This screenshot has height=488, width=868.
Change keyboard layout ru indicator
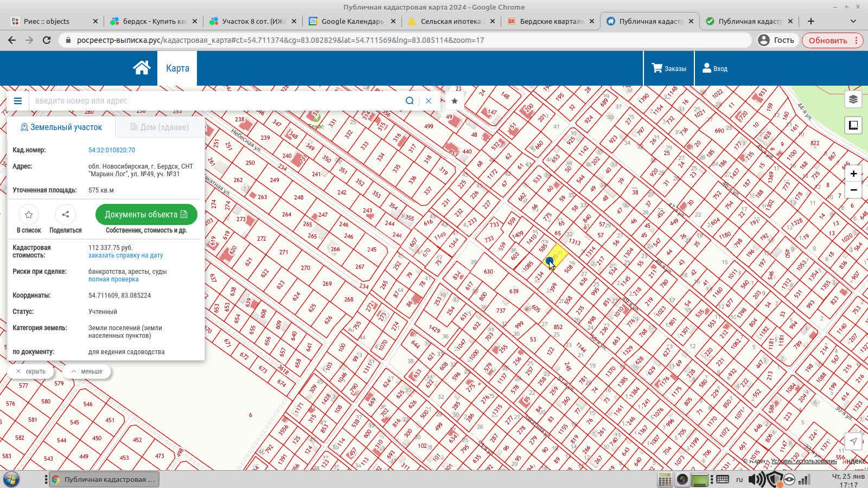(739, 480)
